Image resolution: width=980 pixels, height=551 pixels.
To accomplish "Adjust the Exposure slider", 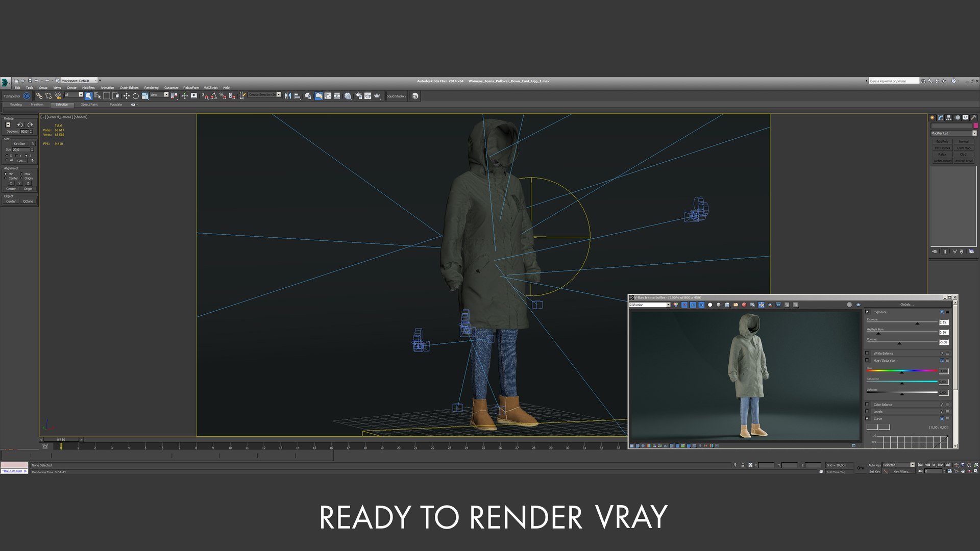I will [902, 322].
